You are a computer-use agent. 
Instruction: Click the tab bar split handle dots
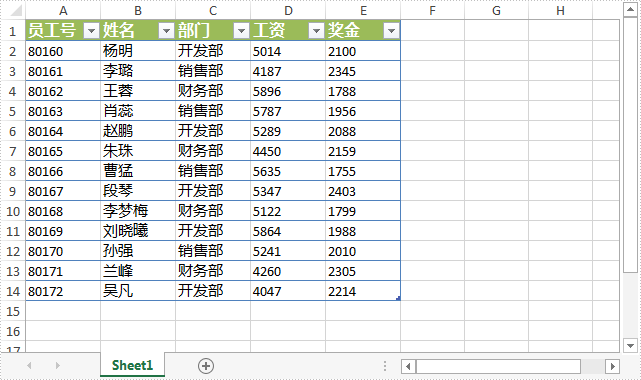click(385, 366)
